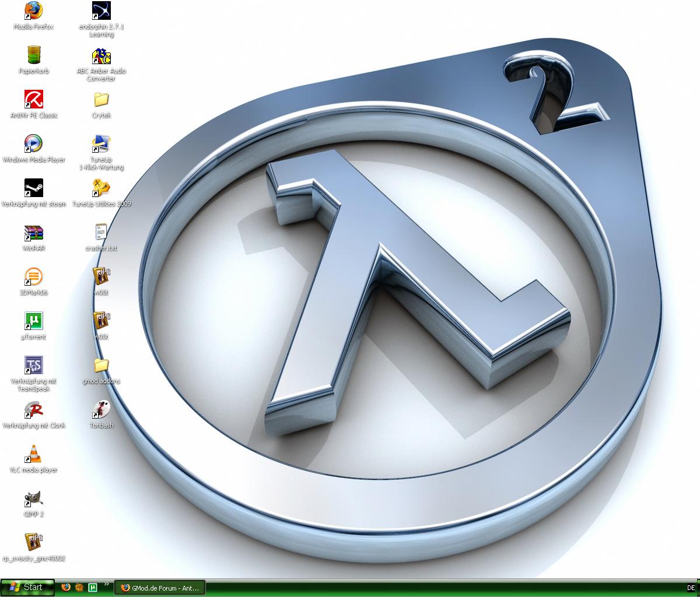Expand the quick launch overflow chevron
Viewport: 700px width, 597px height.
pos(106,584)
